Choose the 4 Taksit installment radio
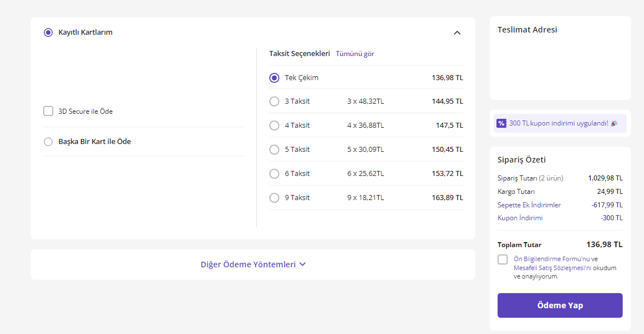Image resolution: width=644 pixels, height=334 pixels. tap(274, 126)
